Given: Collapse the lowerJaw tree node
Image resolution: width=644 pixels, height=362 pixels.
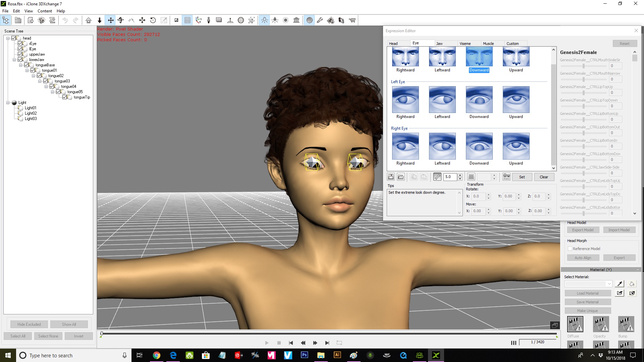Looking at the screenshot, I should coord(14,60).
